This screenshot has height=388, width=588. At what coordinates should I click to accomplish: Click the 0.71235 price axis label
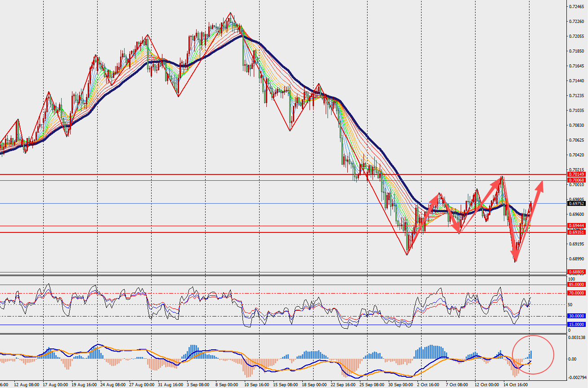[576, 95]
